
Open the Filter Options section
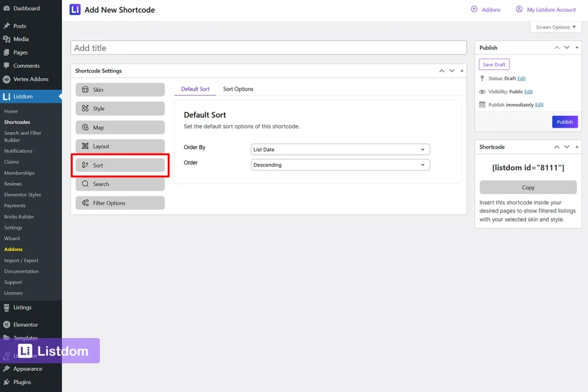pyautogui.click(x=119, y=203)
